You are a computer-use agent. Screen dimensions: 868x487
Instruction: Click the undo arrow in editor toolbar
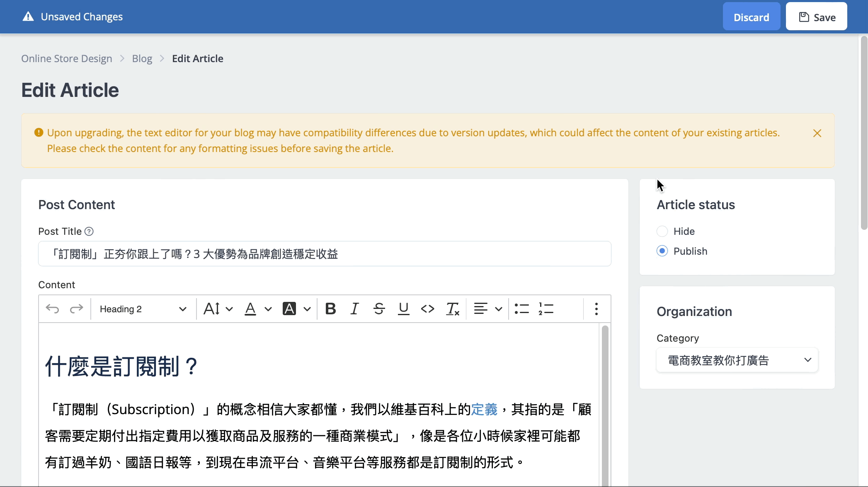[x=52, y=309]
